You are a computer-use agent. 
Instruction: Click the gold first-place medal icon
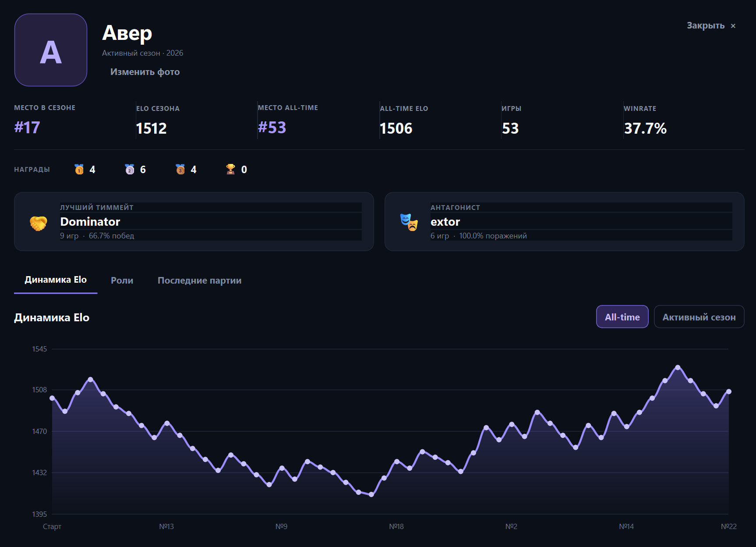(x=79, y=169)
